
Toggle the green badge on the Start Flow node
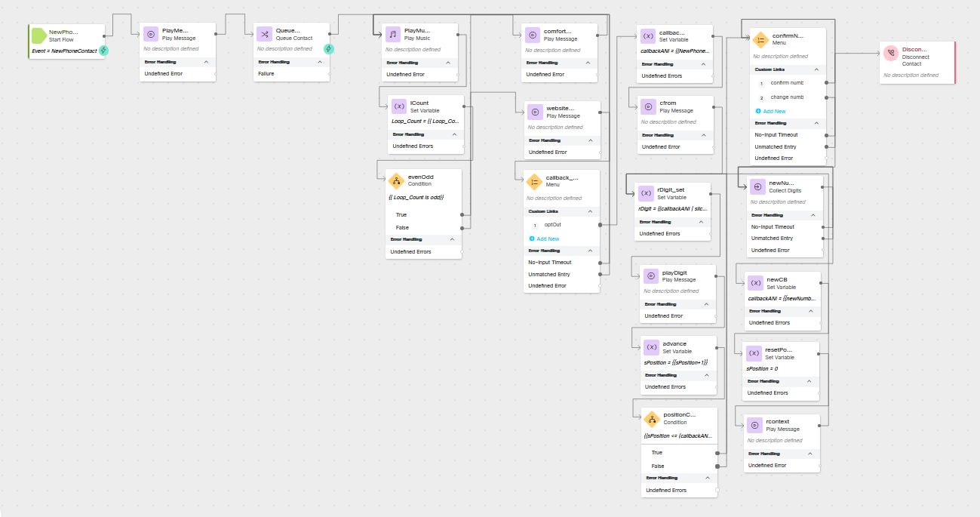pyautogui.click(x=103, y=50)
